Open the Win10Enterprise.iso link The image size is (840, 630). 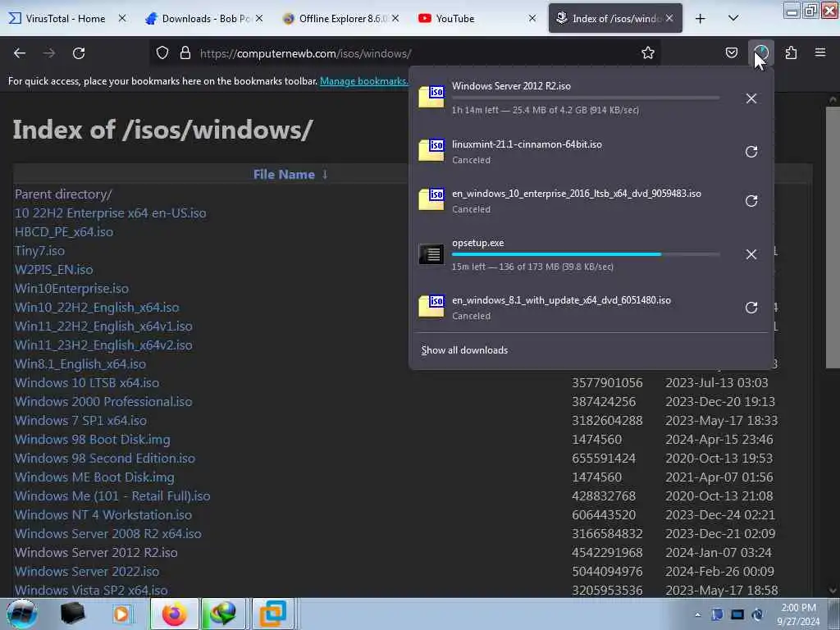(x=71, y=288)
